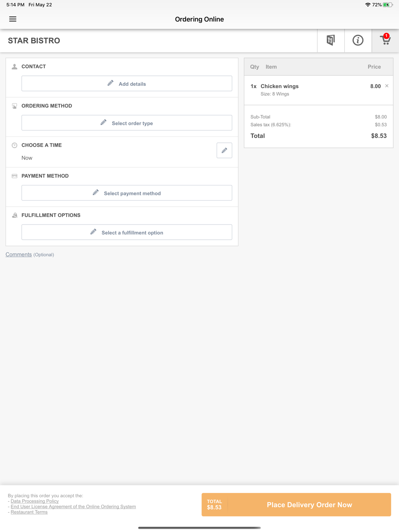Open Select a fulfillment option
Image resolution: width=399 pixels, height=532 pixels.
pos(127,232)
